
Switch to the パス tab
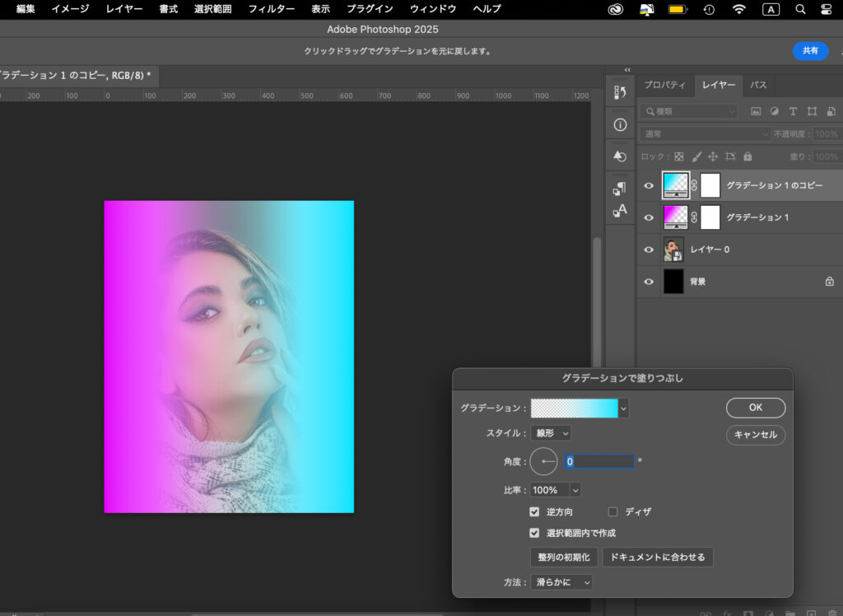pyautogui.click(x=758, y=85)
